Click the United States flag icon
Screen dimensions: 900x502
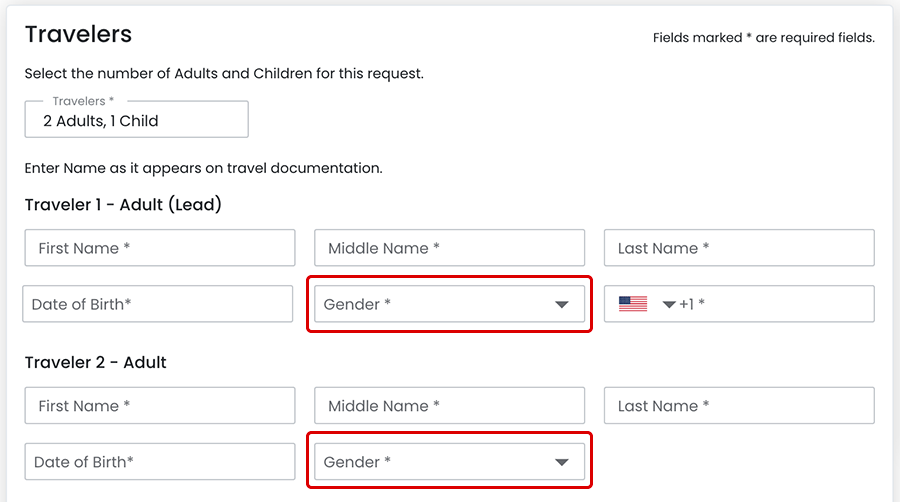pyautogui.click(x=633, y=304)
